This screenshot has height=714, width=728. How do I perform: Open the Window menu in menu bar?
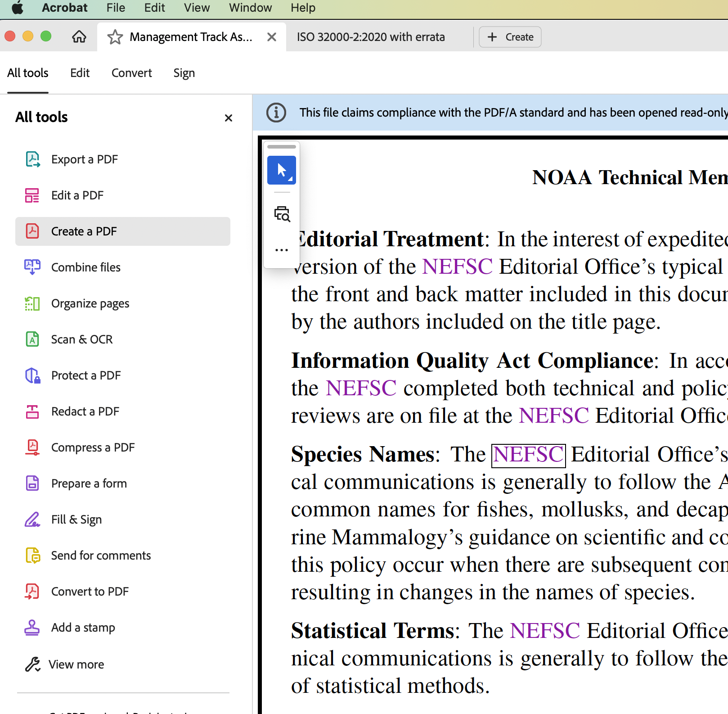click(x=250, y=8)
